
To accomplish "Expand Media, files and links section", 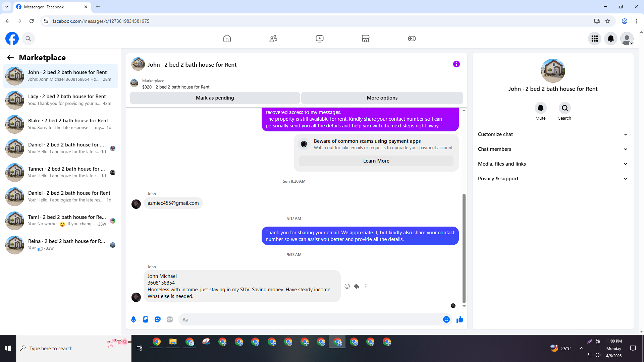I will point(553,164).
